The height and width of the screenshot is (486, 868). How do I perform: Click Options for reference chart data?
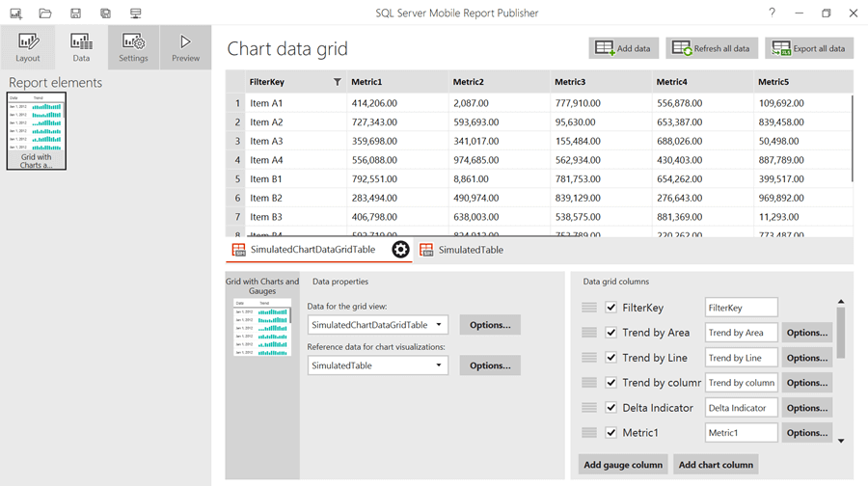click(x=490, y=365)
